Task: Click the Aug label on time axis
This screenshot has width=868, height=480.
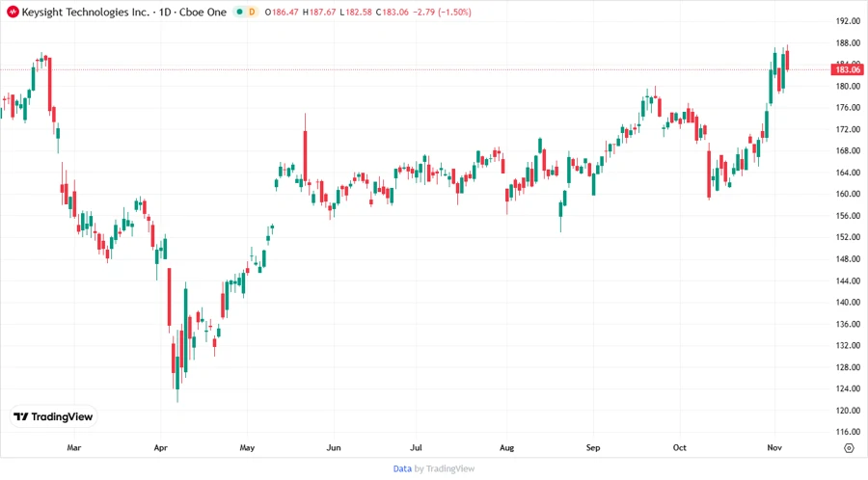Action: (506, 447)
